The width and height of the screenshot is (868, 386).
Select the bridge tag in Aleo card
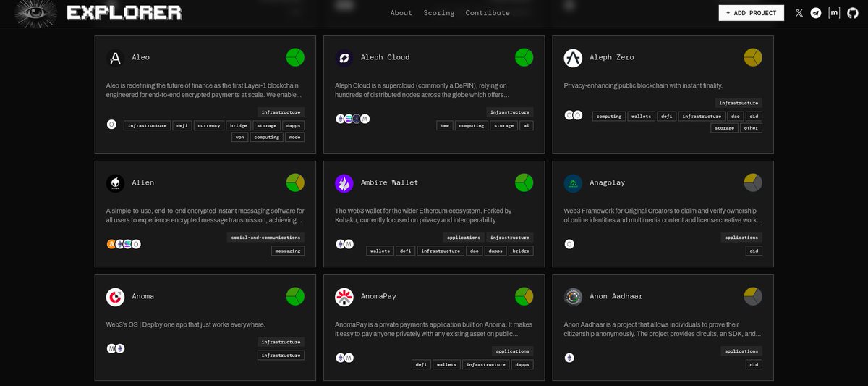(238, 125)
